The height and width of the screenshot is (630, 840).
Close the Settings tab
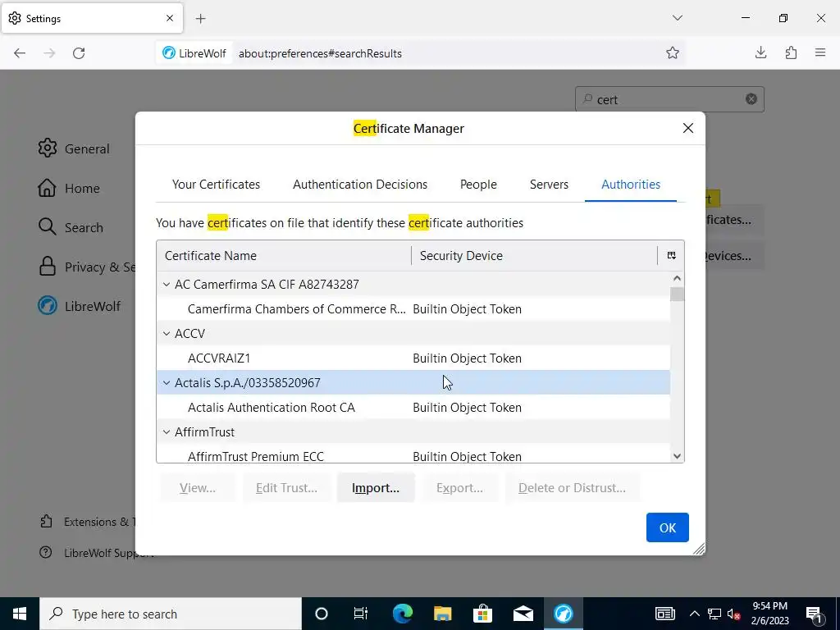pos(169,18)
